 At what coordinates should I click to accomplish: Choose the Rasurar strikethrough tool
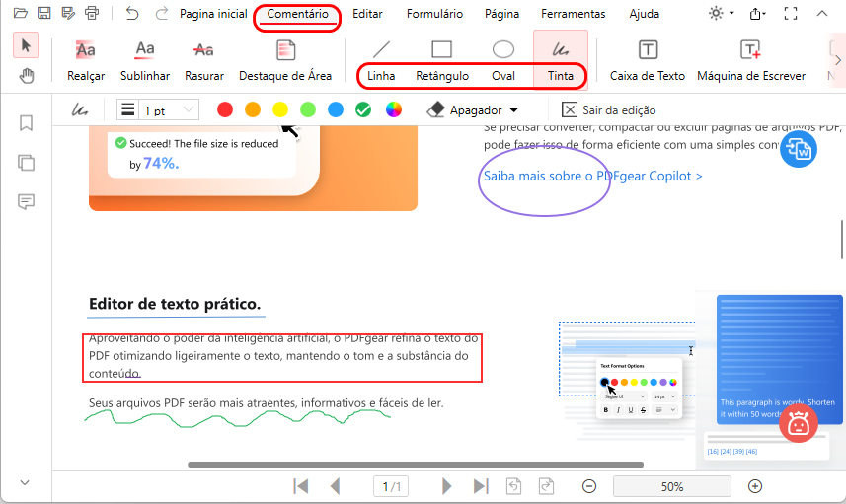204,61
